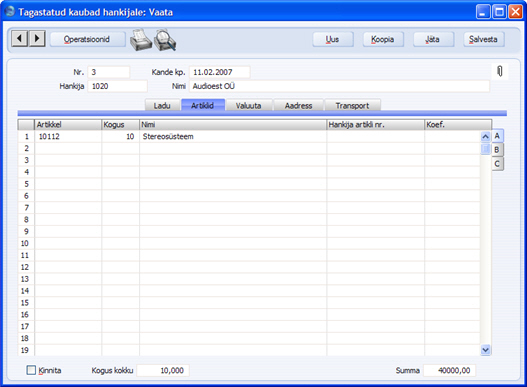Open the Transport tab
The height and width of the screenshot is (387, 527).
(352, 105)
